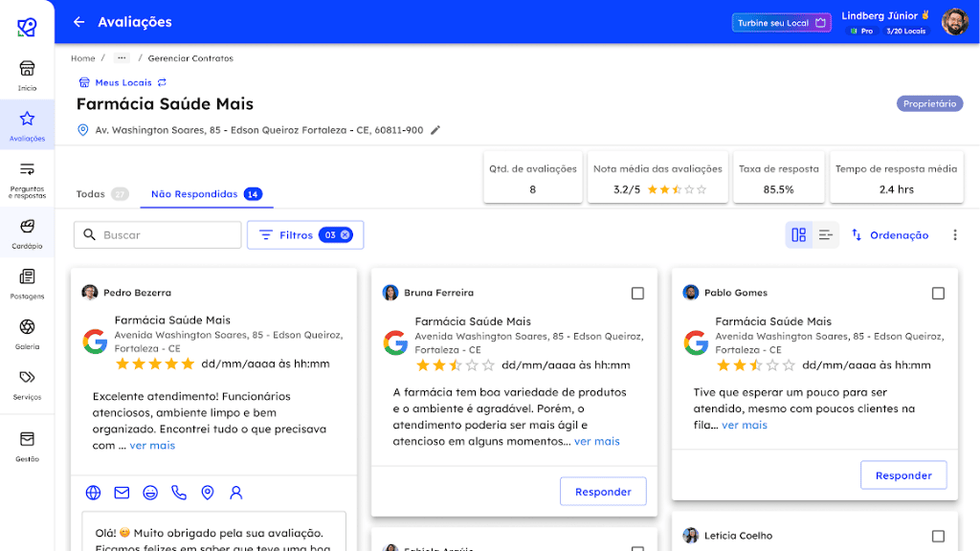980x551 pixels.
Task: Open Perguntas e respostas section
Action: tap(27, 180)
